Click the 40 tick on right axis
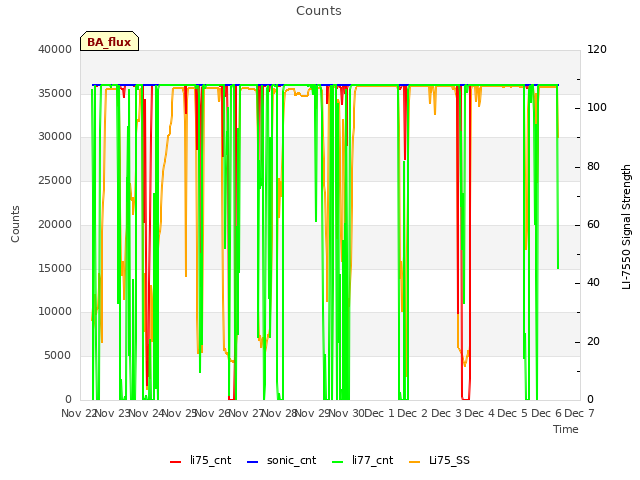 tap(593, 283)
